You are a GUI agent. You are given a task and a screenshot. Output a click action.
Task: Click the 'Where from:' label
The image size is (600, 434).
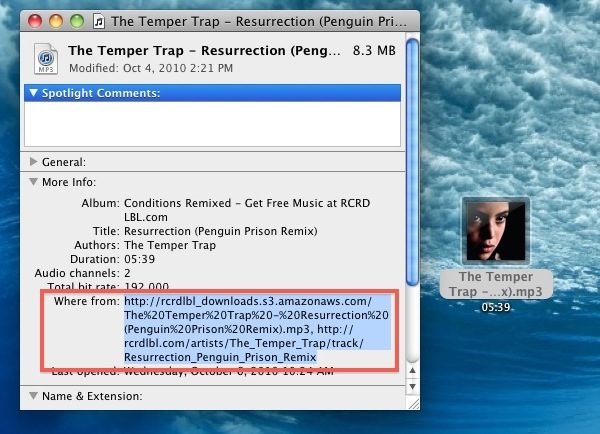(87, 301)
